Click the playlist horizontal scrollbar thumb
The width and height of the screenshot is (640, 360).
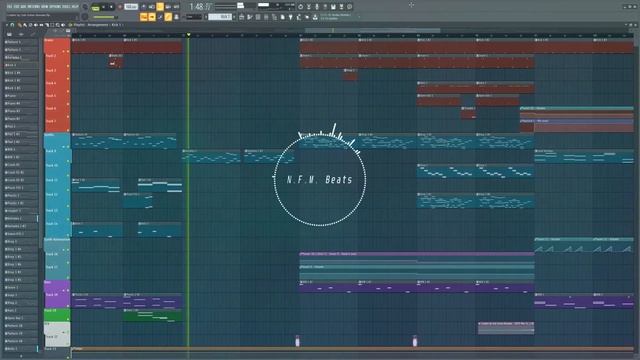(373, 30)
